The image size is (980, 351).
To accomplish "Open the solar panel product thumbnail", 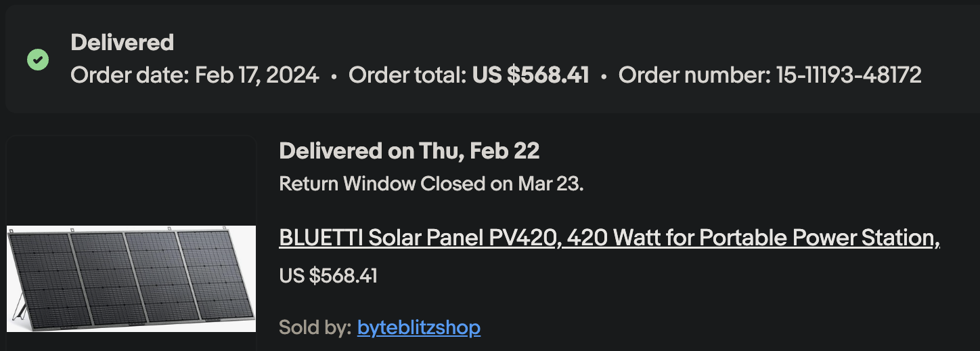I will (131, 278).
